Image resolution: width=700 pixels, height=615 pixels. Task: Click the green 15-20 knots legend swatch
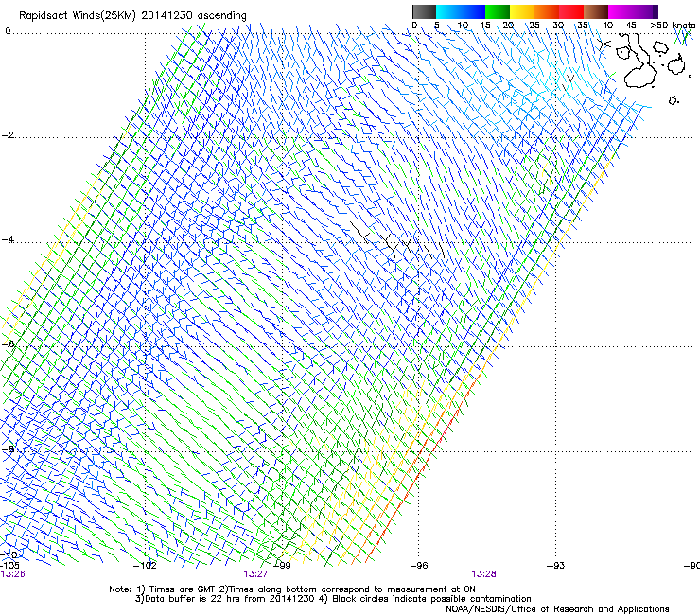(x=498, y=11)
